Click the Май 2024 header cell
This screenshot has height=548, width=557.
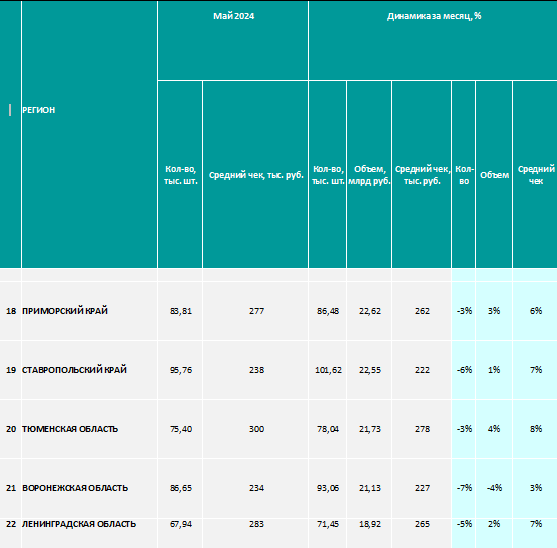click(x=233, y=40)
